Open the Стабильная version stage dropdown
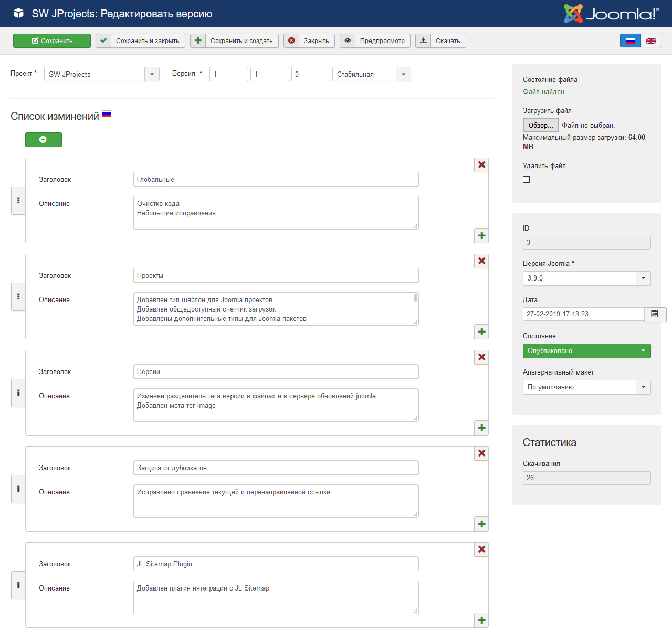Viewport: 672px width, 642px height. [x=372, y=74]
